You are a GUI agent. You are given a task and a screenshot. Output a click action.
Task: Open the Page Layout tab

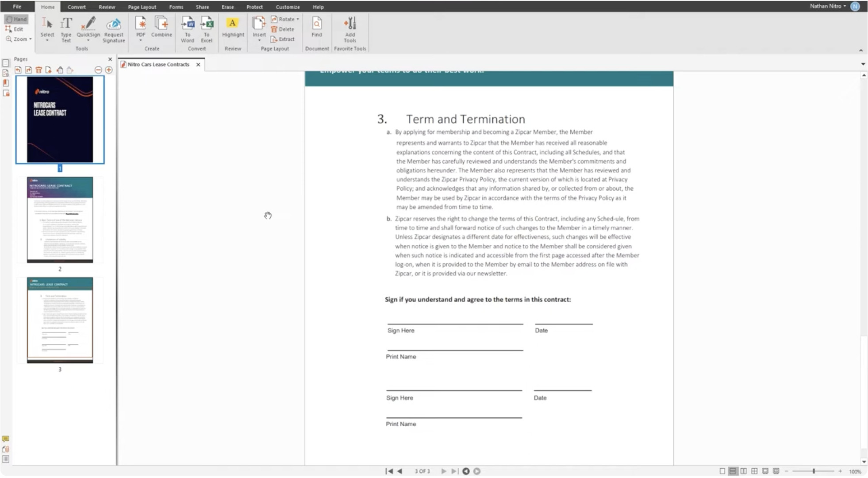142,7
